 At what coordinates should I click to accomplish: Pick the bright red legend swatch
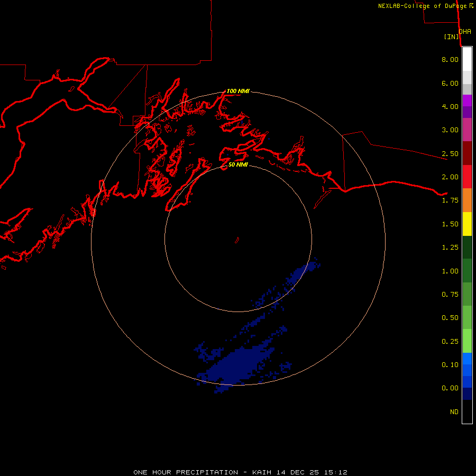point(467,177)
